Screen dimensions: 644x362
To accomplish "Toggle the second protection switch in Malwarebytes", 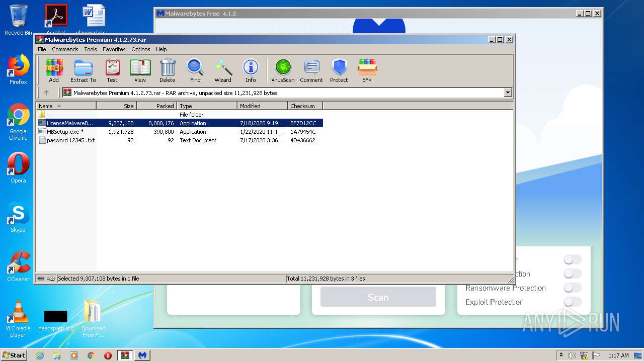I will 573,274.
